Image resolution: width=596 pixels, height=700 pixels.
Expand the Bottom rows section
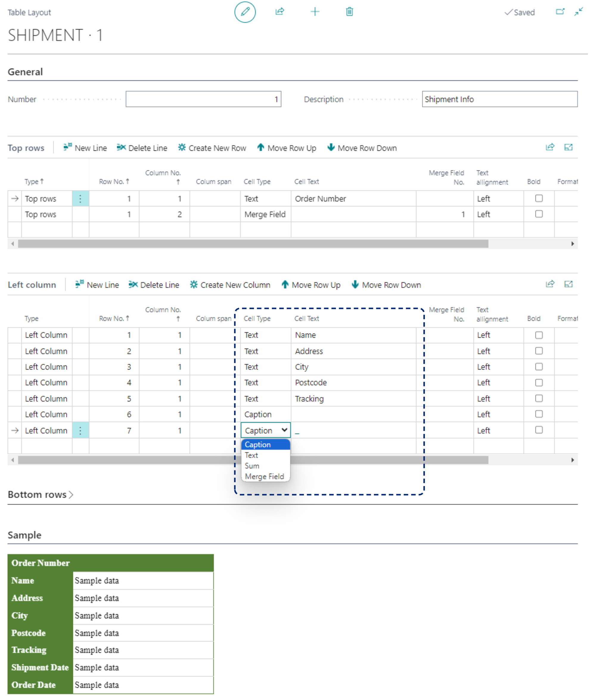[41, 494]
